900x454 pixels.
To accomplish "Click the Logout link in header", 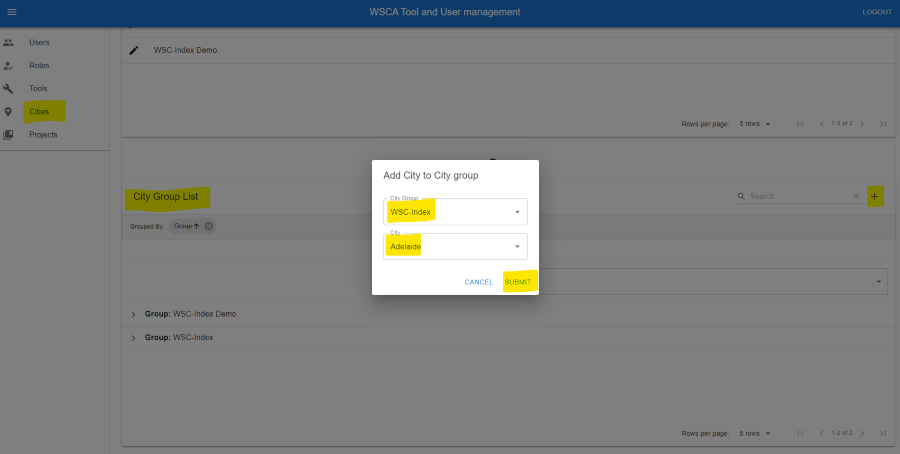I will point(876,12).
